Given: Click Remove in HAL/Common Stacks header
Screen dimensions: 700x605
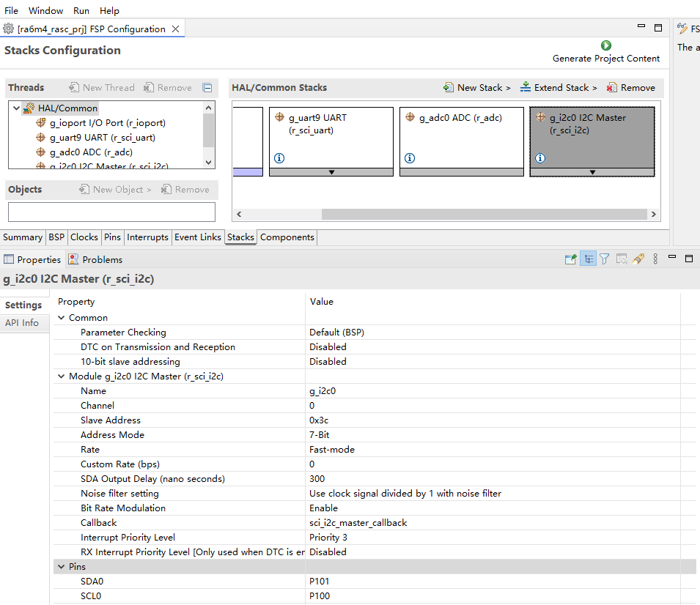Looking at the screenshot, I should [x=631, y=87].
